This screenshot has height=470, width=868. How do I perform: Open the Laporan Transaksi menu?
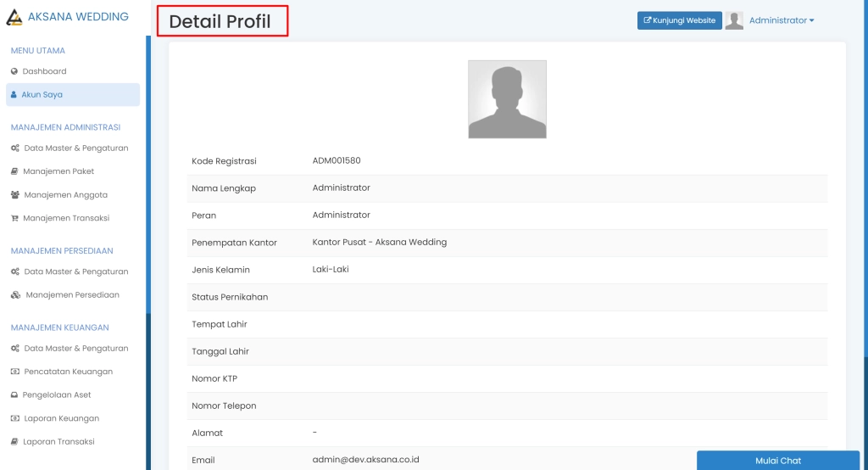[x=58, y=442]
